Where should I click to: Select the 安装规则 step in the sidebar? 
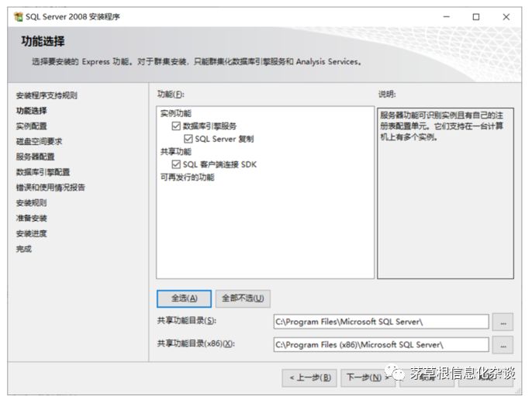tap(32, 203)
